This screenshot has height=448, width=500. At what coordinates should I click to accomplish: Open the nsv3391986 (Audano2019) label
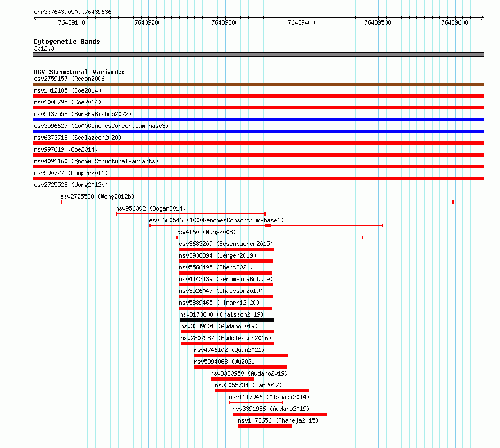(271, 409)
